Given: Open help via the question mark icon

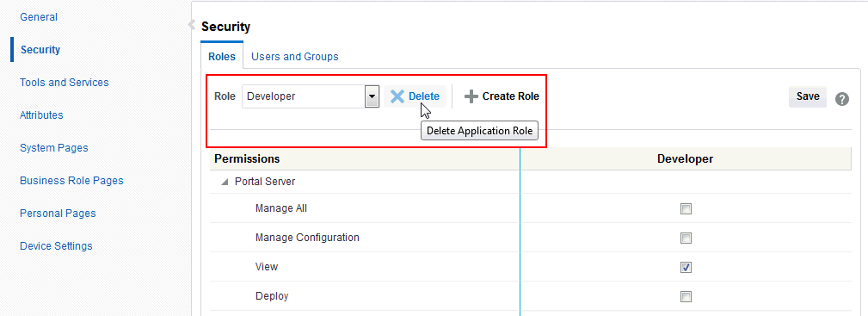Looking at the screenshot, I should [842, 99].
